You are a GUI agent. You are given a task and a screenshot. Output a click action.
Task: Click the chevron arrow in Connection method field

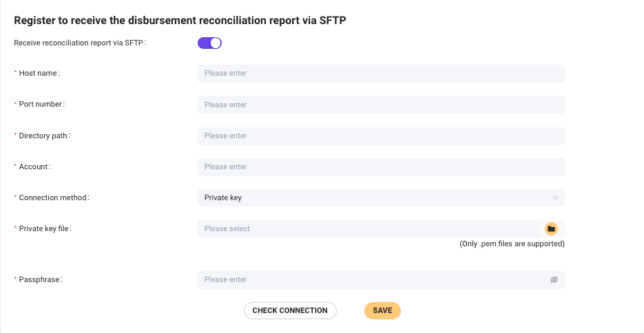coord(555,198)
